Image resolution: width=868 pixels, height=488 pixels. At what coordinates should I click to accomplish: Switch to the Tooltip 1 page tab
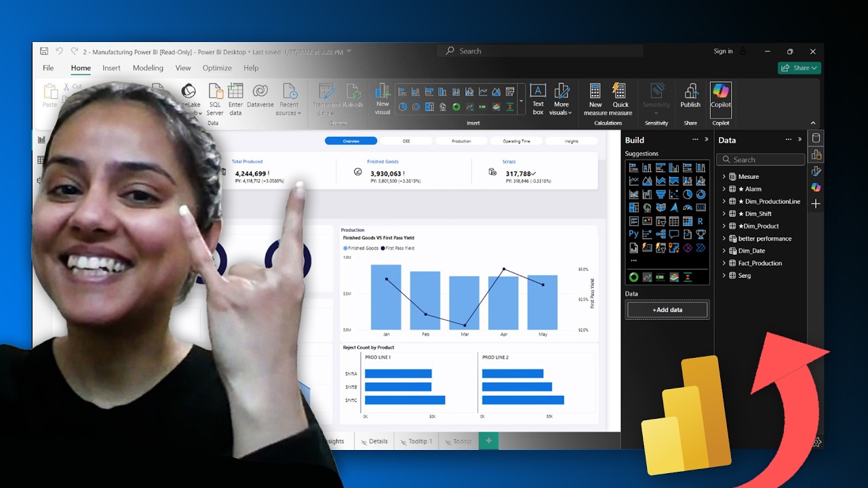(416, 441)
